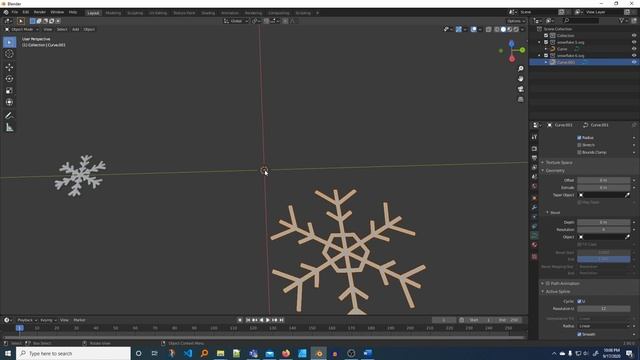The width and height of the screenshot is (640, 360).
Task: Click the play animation button
Action: point(268,320)
